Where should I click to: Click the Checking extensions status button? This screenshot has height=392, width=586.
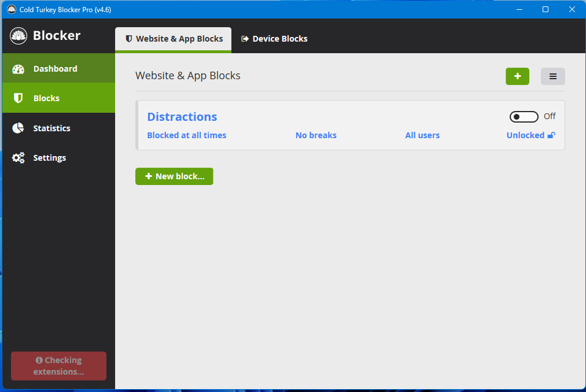[x=58, y=366]
